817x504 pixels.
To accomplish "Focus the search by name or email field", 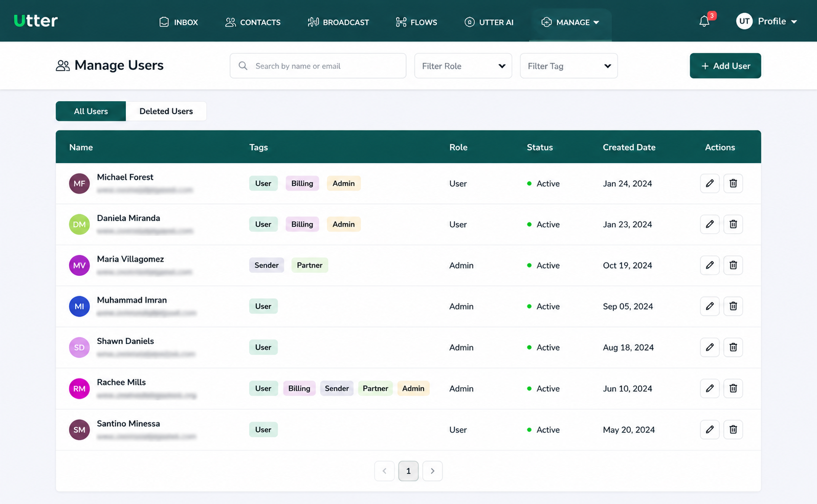I will [318, 65].
